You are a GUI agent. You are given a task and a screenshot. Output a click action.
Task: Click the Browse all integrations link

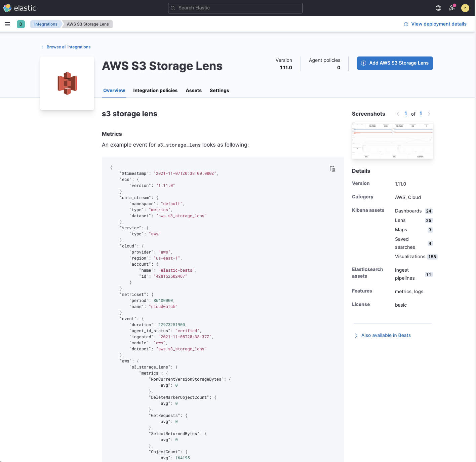68,47
